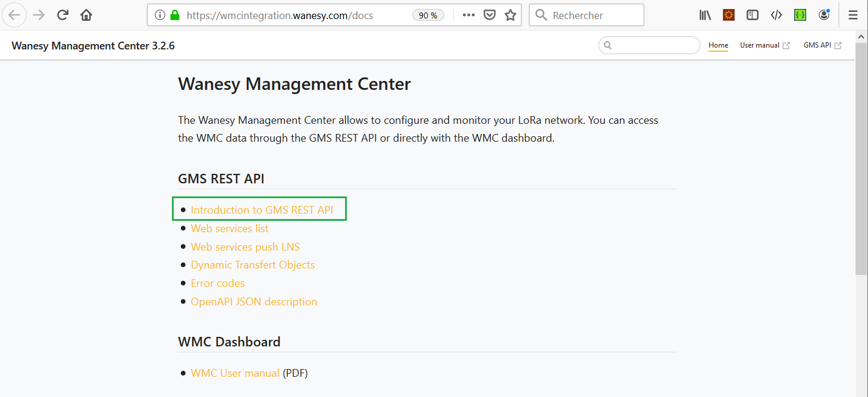Image resolution: width=868 pixels, height=397 pixels.
Task: Open Introduction to GMS REST API link
Action: coord(262,210)
